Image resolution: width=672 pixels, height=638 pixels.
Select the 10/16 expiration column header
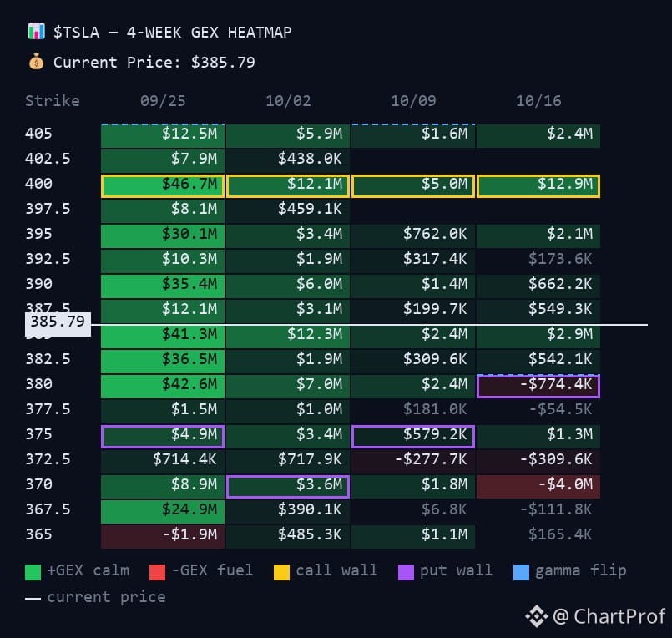coord(538,101)
